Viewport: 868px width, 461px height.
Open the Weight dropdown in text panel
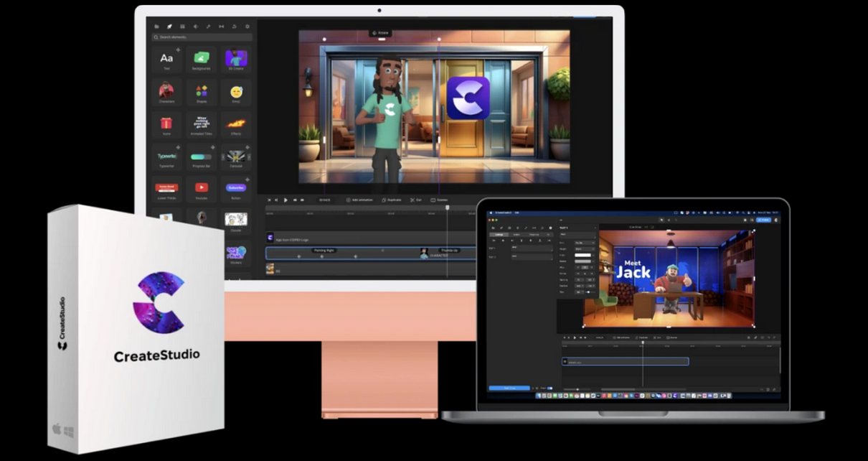click(x=583, y=248)
